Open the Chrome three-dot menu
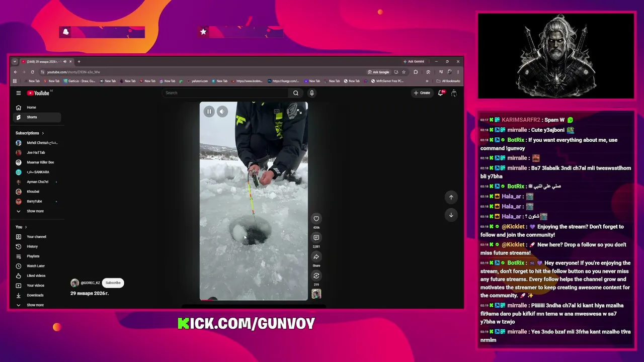This screenshot has width=644, height=362. pyautogui.click(x=458, y=72)
